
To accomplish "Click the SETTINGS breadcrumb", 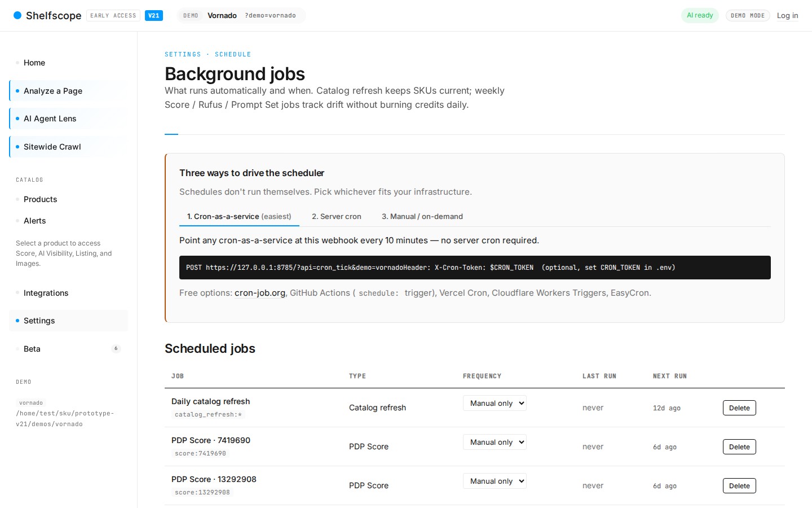I will 183,54.
